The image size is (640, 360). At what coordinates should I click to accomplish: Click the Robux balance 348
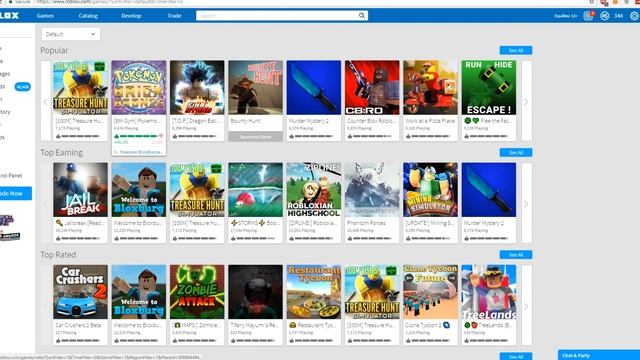pos(619,16)
